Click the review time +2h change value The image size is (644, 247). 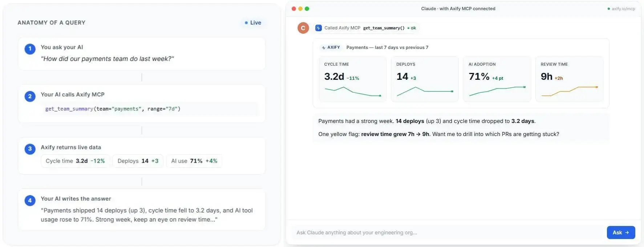click(x=559, y=78)
